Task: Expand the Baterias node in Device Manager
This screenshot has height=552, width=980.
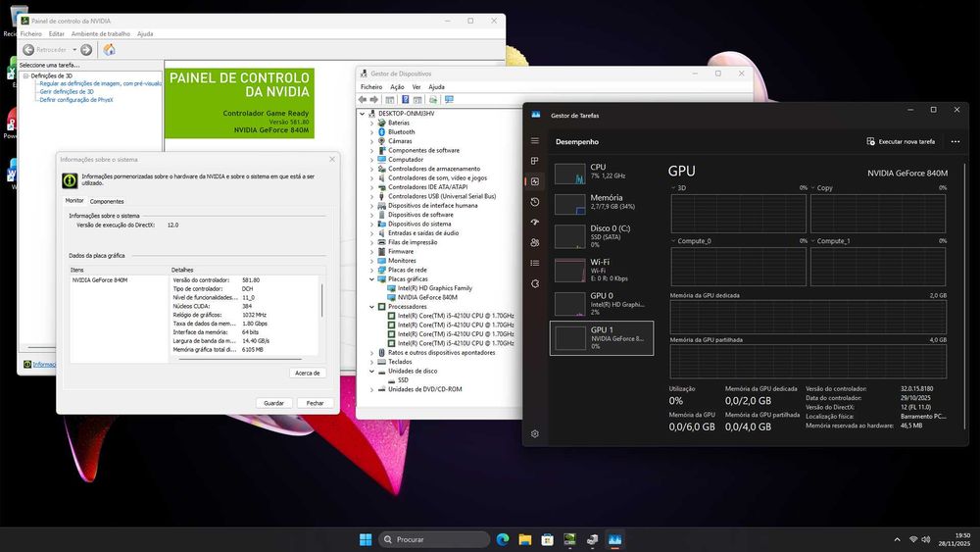Action: [x=371, y=124]
